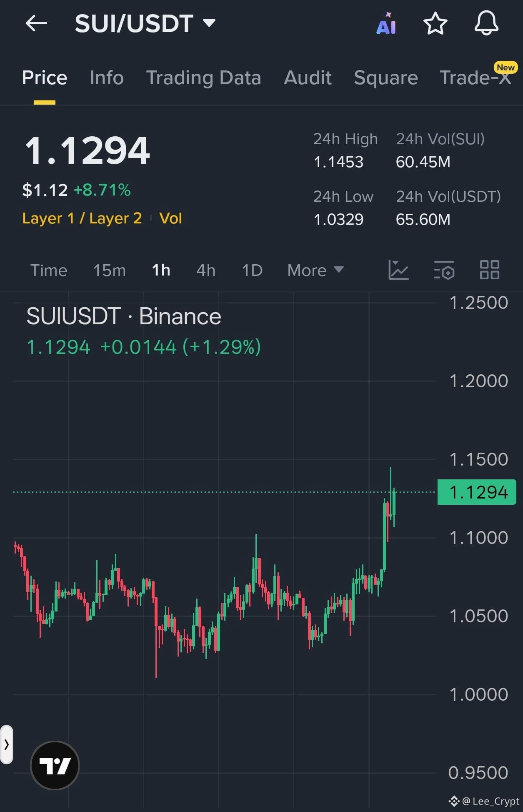Tap the 24h Vol(USDT) value 65.60M
The height and width of the screenshot is (812, 523).
423,220
